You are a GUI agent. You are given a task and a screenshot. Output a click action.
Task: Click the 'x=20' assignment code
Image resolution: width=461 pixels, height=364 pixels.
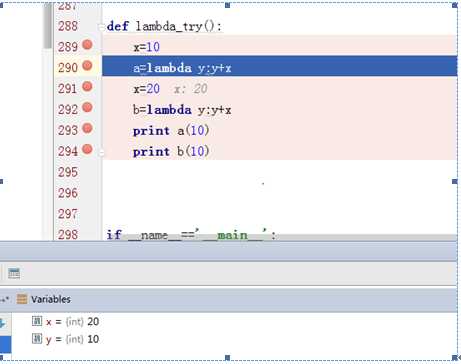[x=146, y=89]
